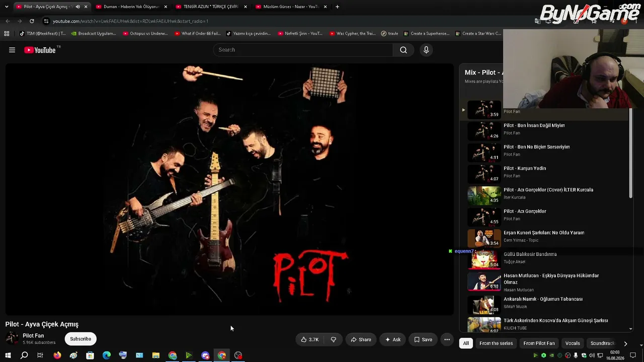
Task: Subscribe to the Pilot Fan channel
Action: 80,339
